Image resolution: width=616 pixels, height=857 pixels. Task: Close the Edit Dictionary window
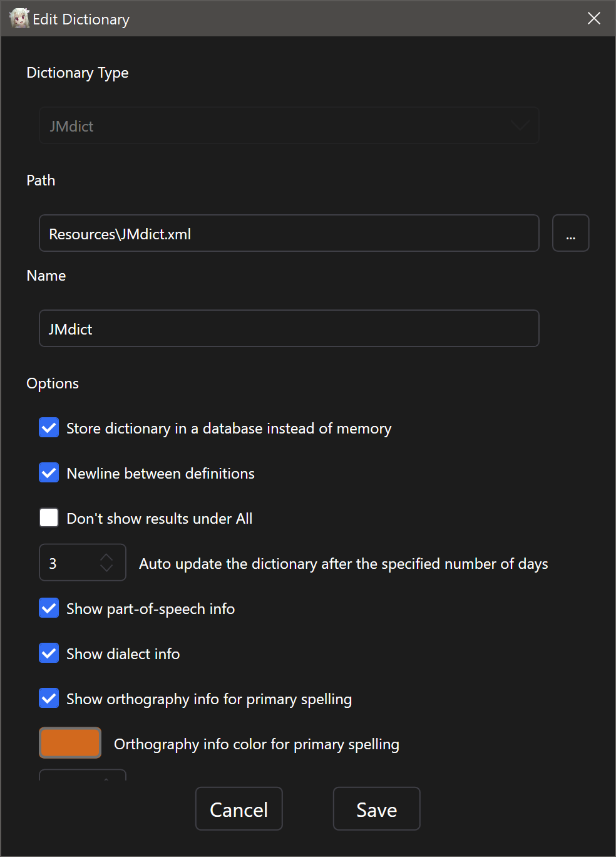click(x=593, y=19)
